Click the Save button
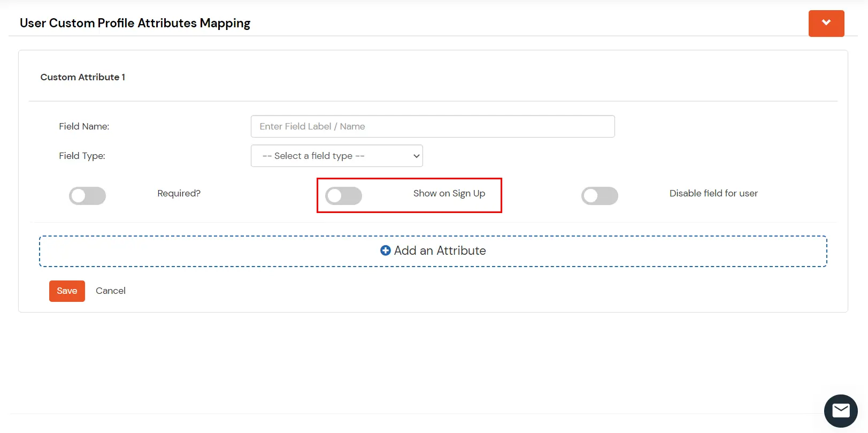Image resolution: width=868 pixels, height=433 pixels. tap(67, 291)
